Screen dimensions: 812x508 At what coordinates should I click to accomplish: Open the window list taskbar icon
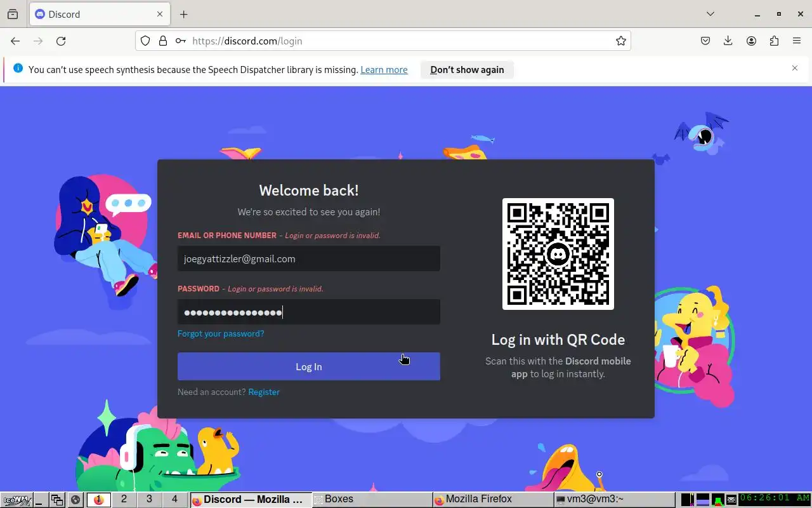coord(57,500)
